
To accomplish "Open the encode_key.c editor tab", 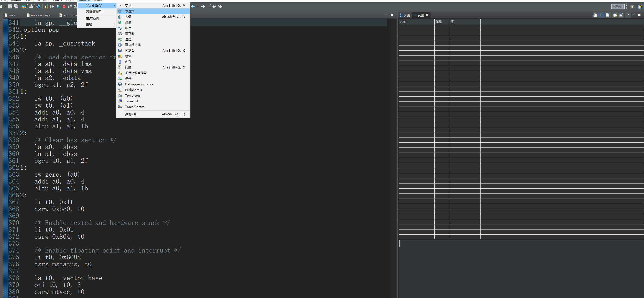I will click(x=39, y=15).
